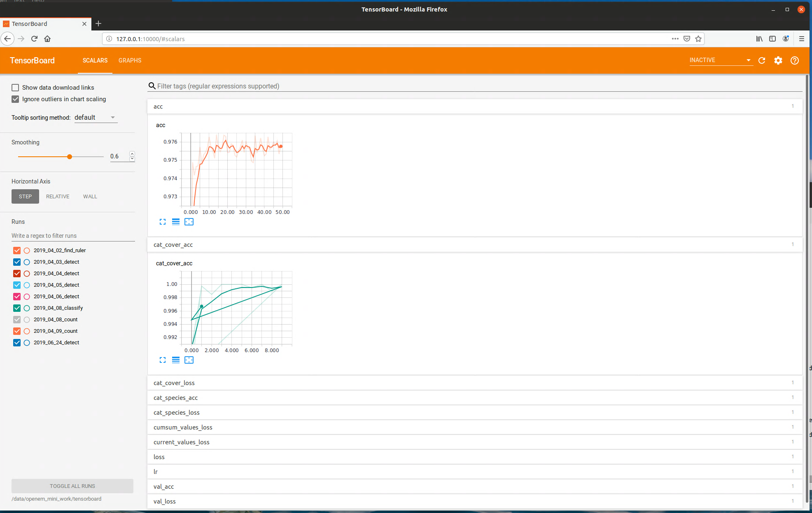This screenshot has height=513, width=812.
Task: Toggle run 2019_04_04_detect checkbox
Action: pyautogui.click(x=17, y=274)
